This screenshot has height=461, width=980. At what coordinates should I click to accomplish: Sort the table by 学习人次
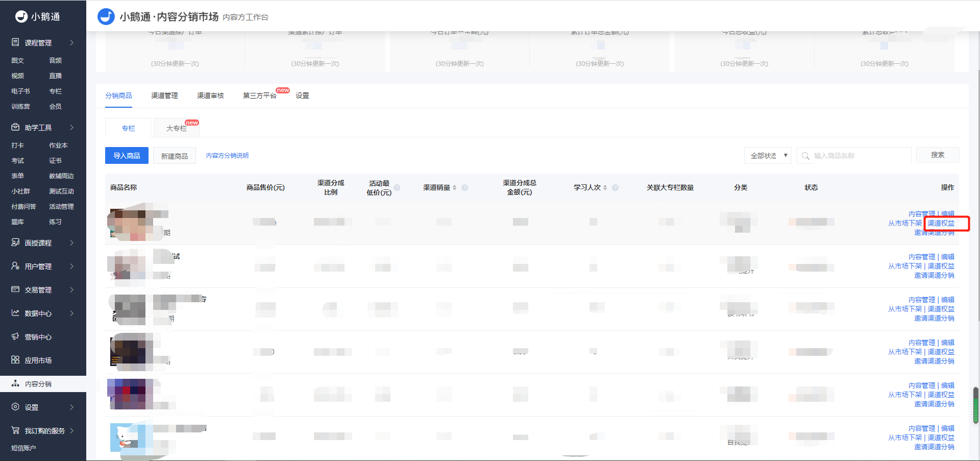click(x=605, y=188)
